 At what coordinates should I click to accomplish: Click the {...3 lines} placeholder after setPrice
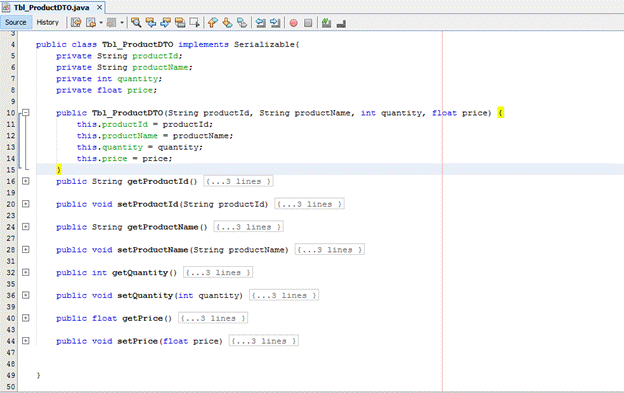(264, 341)
